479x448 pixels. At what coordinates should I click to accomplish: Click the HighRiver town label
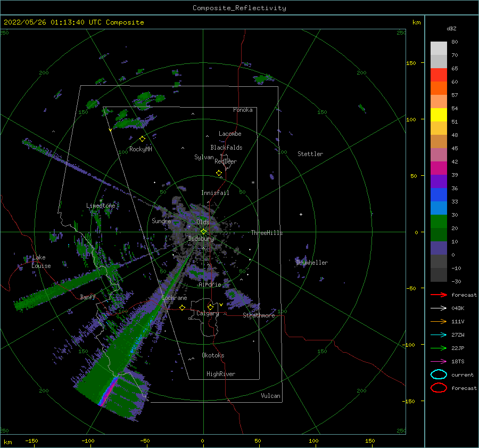(x=221, y=374)
